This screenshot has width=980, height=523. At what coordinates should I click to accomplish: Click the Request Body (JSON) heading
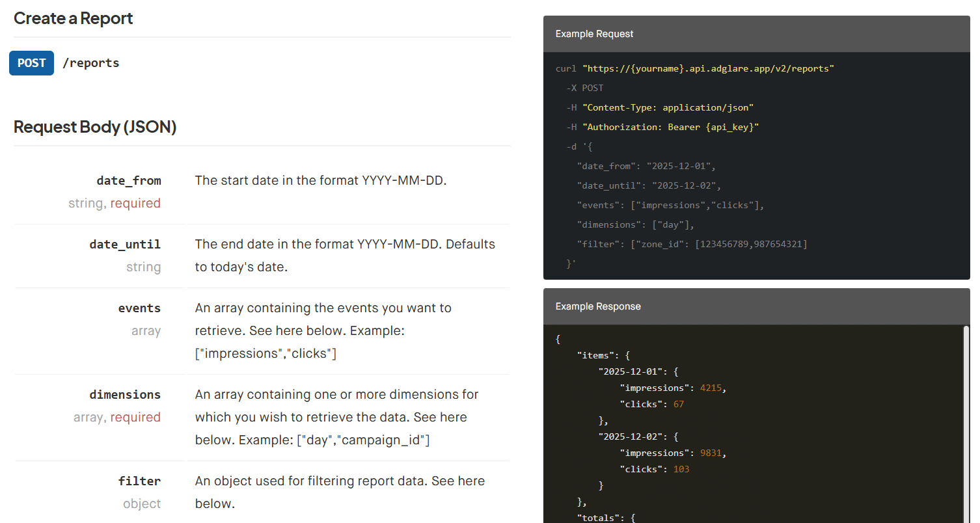[95, 127]
